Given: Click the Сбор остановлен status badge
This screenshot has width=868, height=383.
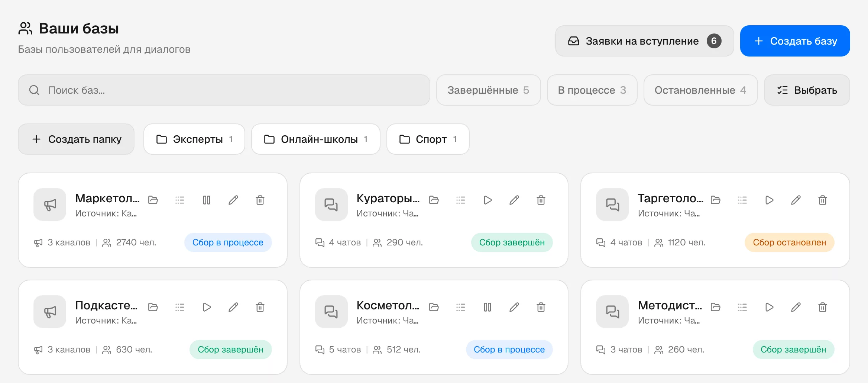Looking at the screenshot, I should point(790,242).
